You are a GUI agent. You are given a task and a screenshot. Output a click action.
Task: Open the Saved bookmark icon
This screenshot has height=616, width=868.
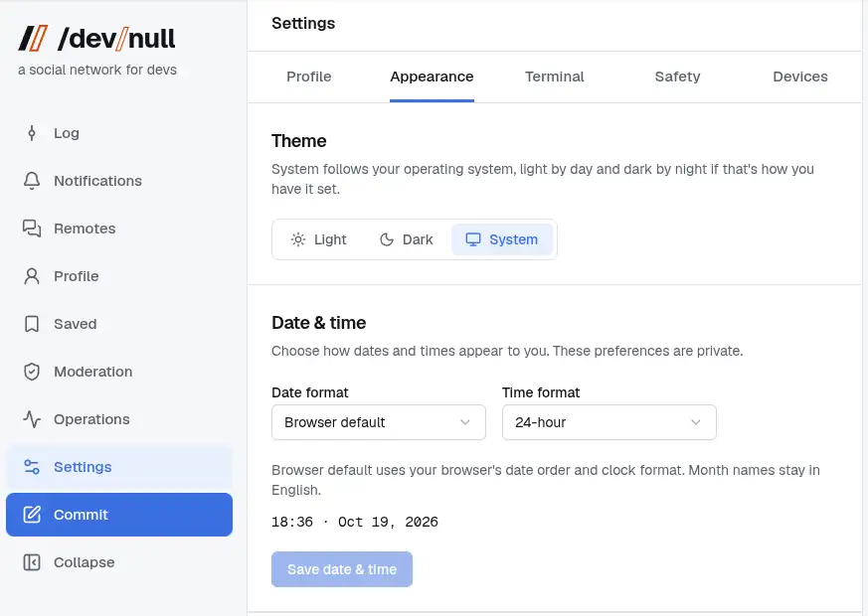coord(32,324)
